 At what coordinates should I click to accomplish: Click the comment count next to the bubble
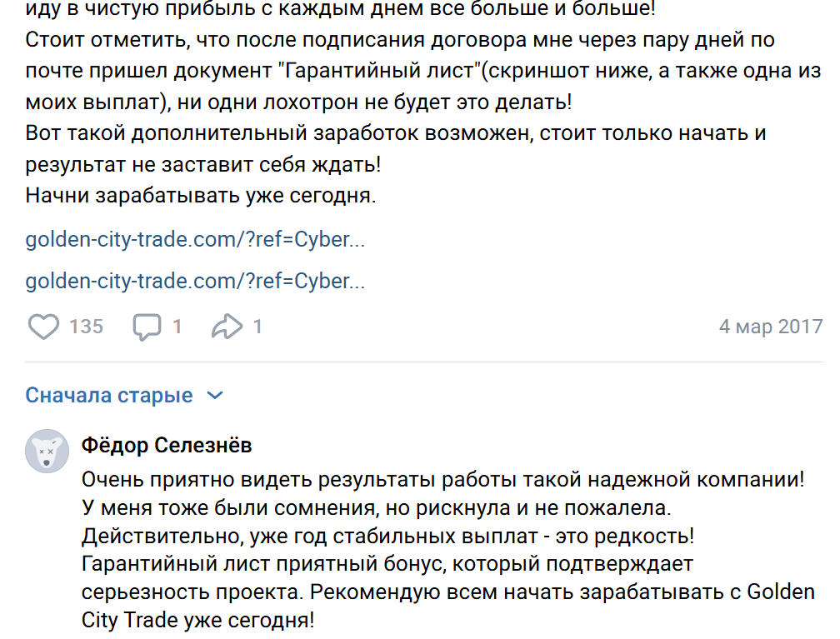(177, 326)
